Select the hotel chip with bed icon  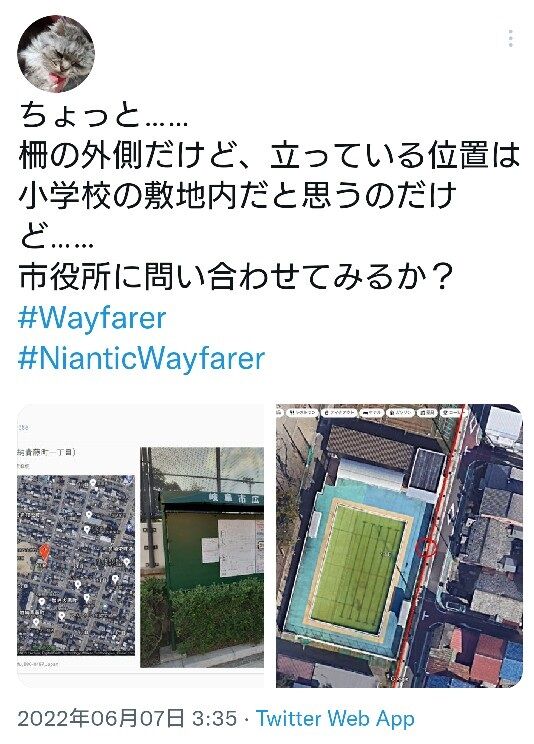coord(373,412)
